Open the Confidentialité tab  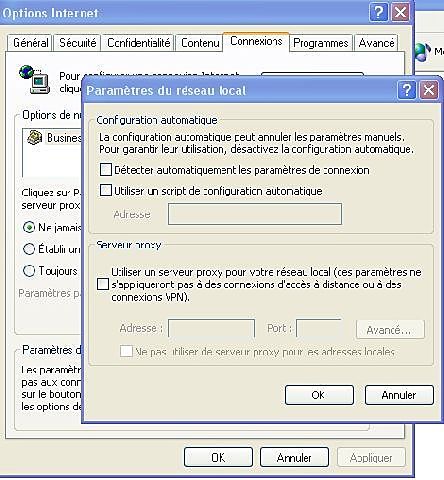(138, 43)
